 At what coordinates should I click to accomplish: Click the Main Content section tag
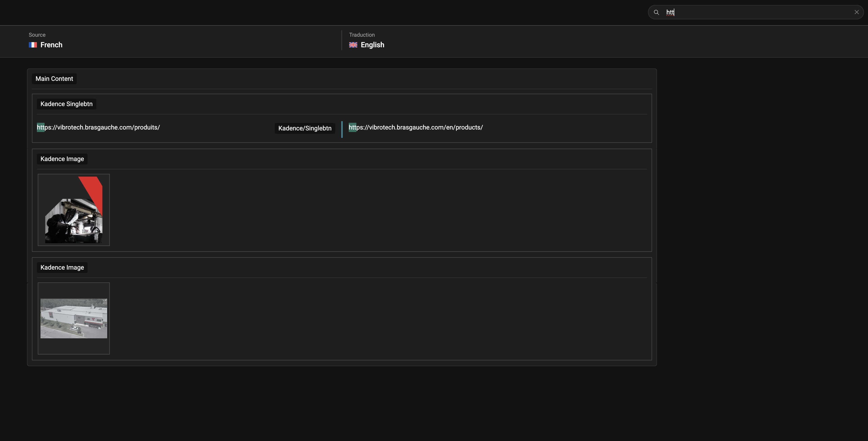(54, 79)
